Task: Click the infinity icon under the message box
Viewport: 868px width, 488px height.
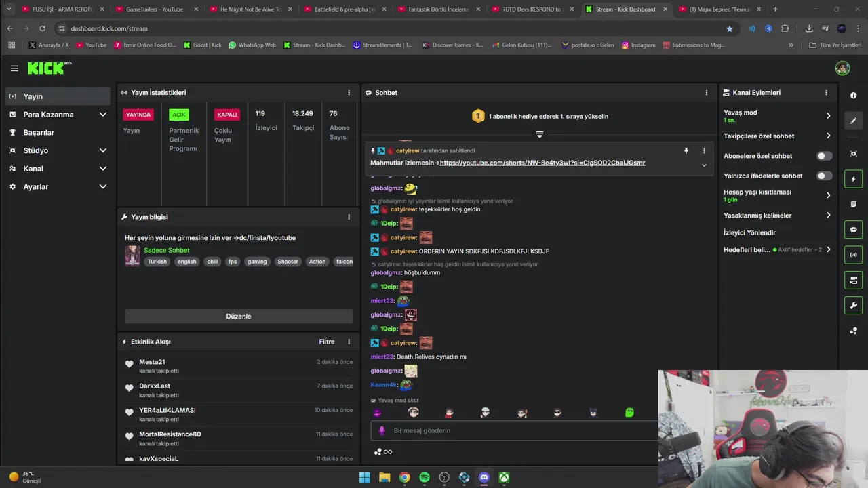Action: pyautogui.click(x=388, y=452)
